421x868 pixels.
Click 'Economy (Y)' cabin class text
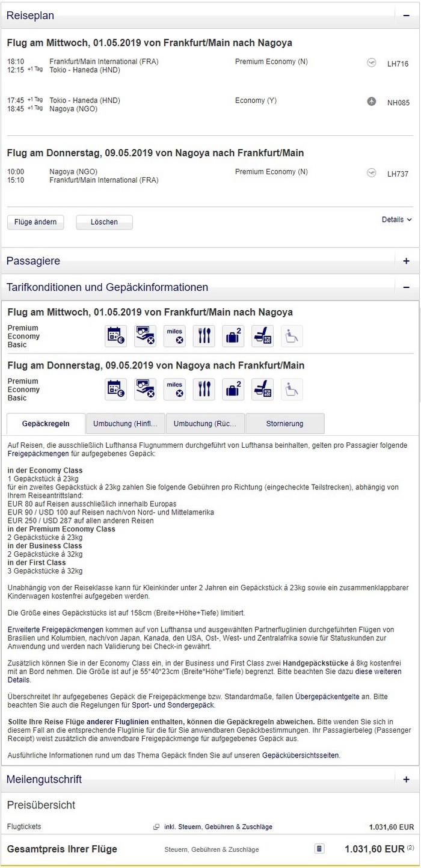tap(256, 101)
